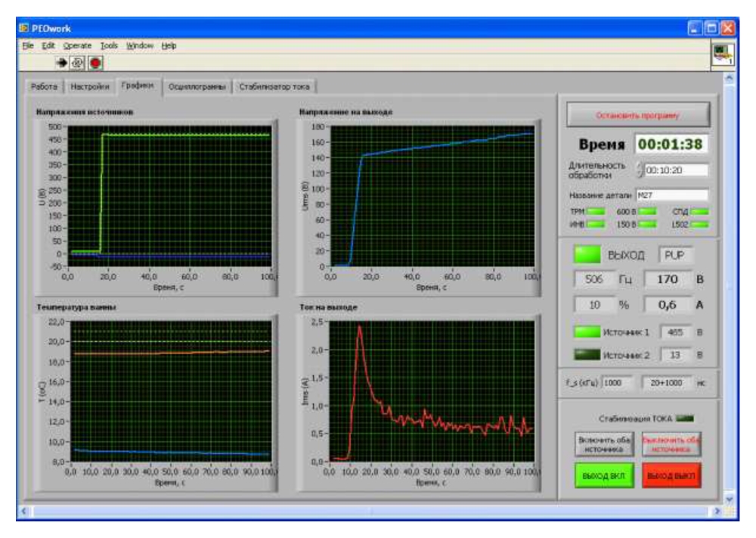Image resolution: width=756 pixels, height=538 pixels.
Task: Open the Operate menu
Action: 77,46
